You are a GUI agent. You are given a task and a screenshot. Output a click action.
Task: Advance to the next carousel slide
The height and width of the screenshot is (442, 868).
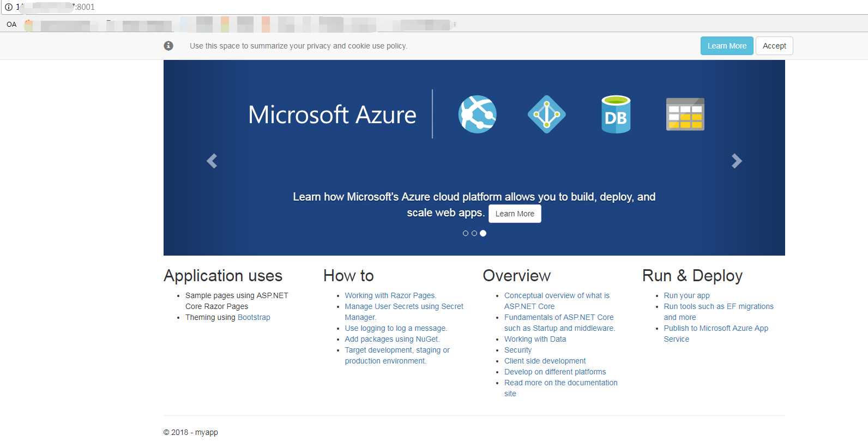tap(737, 161)
